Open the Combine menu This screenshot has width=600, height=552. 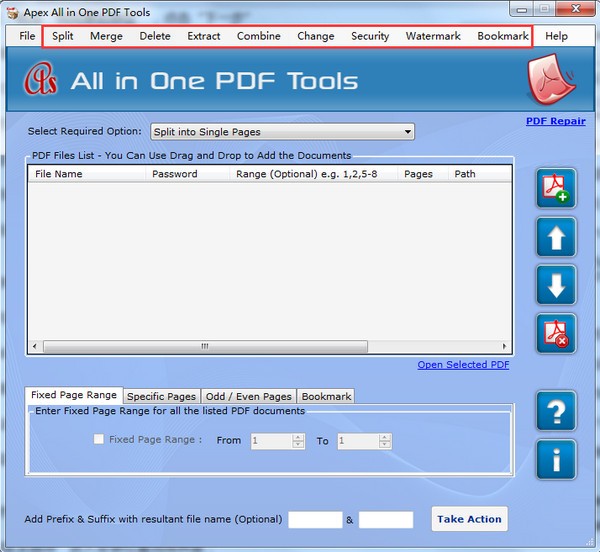(259, 36)
